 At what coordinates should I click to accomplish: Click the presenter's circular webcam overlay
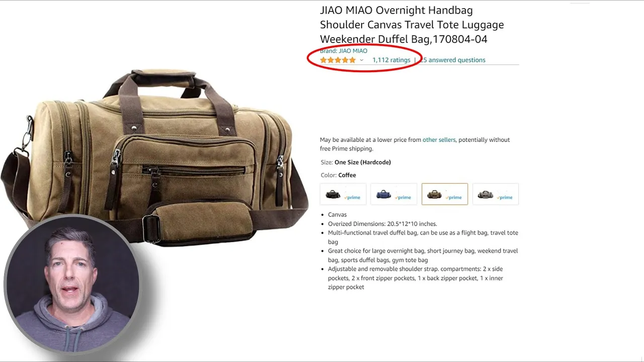(72, 285)
